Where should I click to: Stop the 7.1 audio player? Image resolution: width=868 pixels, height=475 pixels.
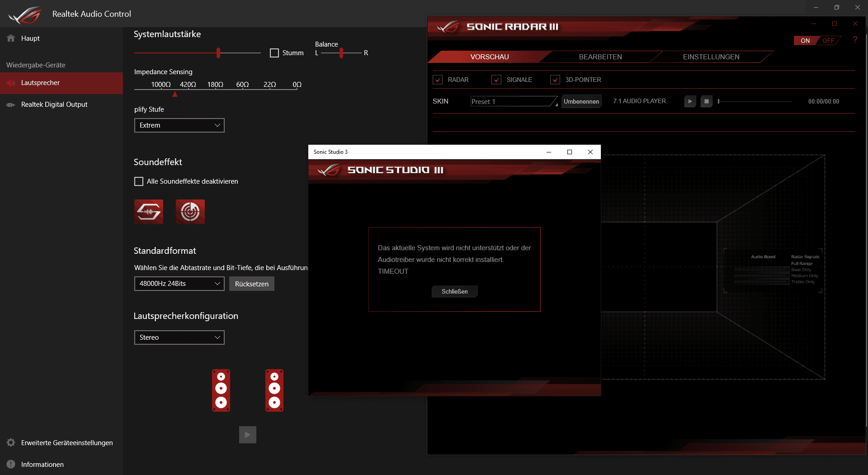tap(707, 101)
